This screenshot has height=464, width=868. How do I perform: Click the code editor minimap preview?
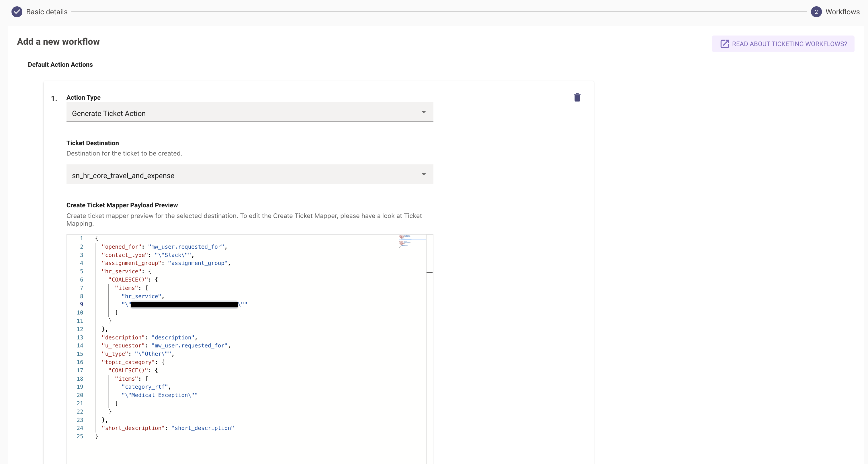pyautogui.click(x=405, y=242)
